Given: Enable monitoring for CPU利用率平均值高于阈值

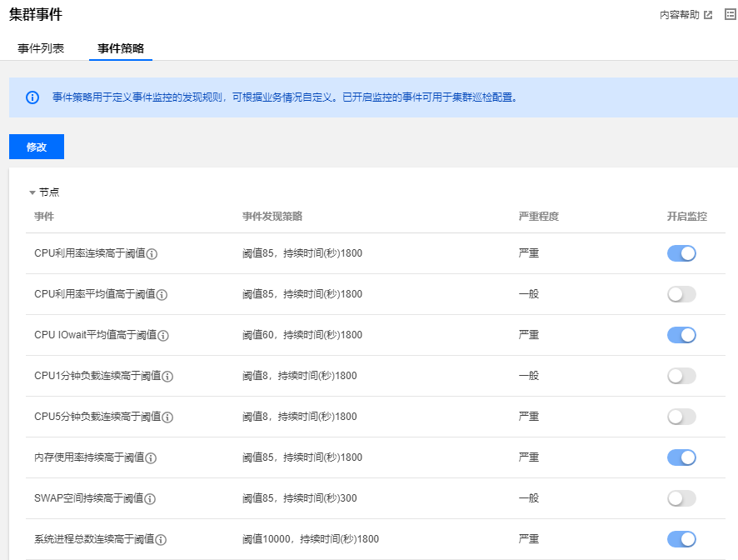Looking at the screenshot, I should (x=681, y=294).
